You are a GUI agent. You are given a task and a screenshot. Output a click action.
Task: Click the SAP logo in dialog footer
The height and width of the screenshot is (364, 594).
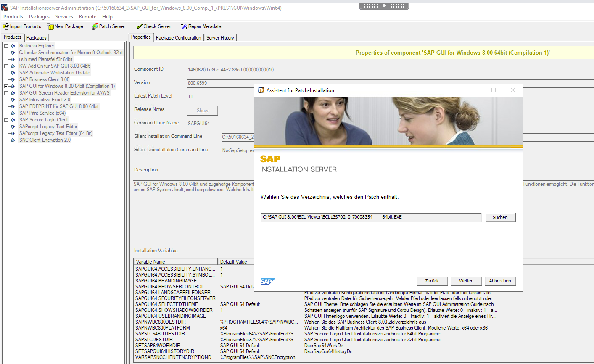tap(267, 282)
